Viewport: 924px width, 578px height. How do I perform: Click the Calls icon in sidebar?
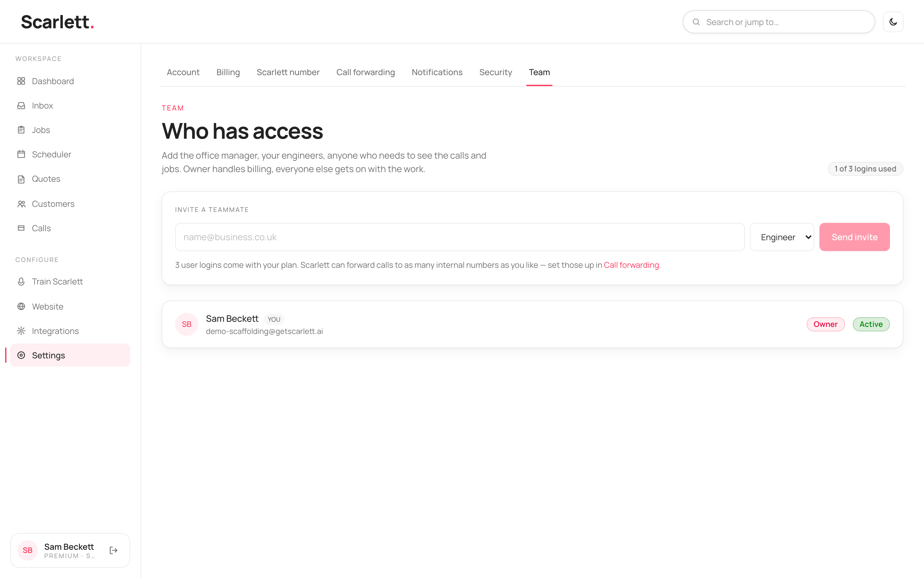21,228
